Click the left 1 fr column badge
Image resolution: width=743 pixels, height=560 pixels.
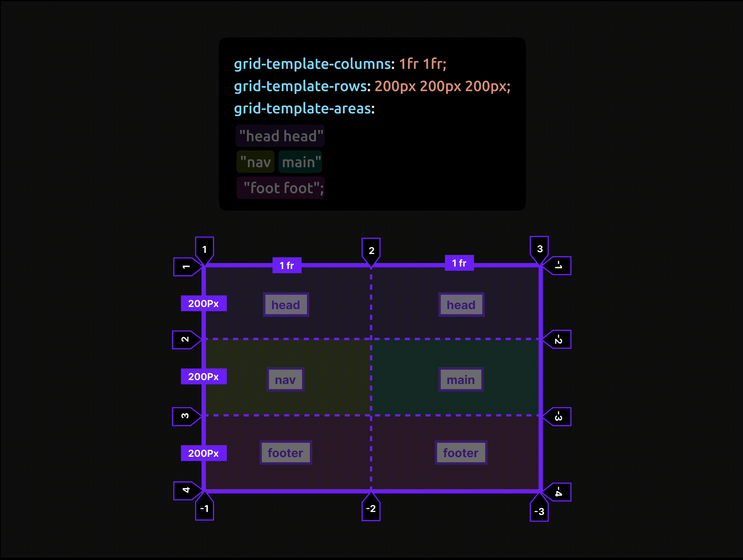tap(287, 266)
